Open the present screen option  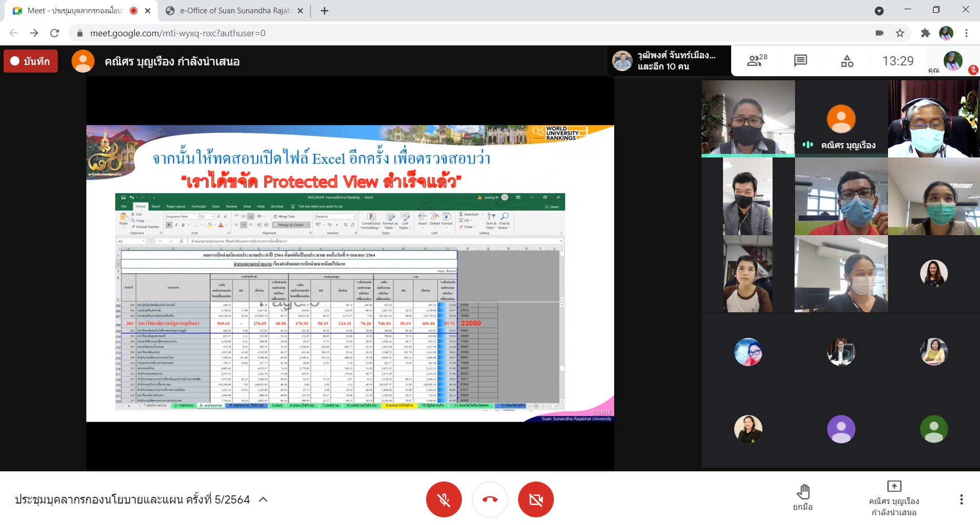pyautogui.click(x=894, y=497)
